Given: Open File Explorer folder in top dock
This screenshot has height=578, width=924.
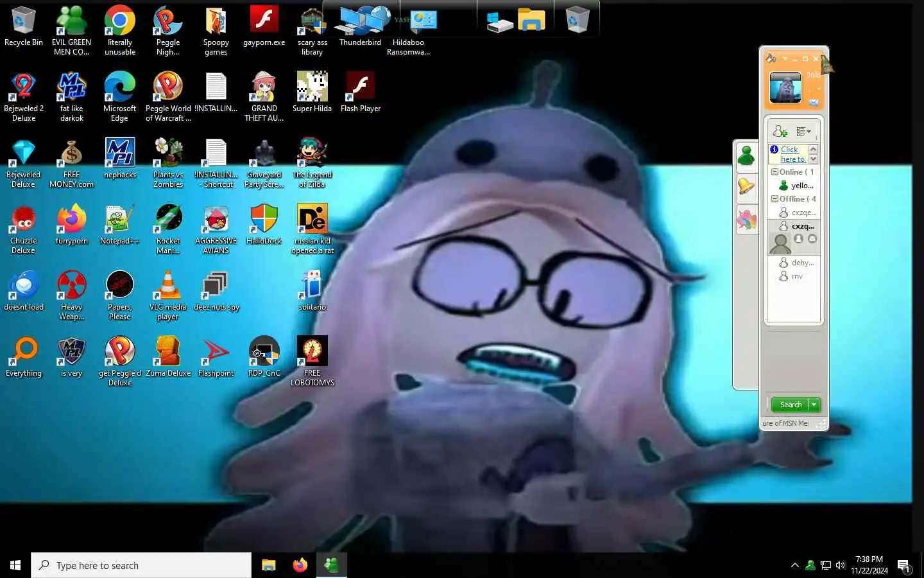Looking at the screenshot, I should [x=531, y=21].
